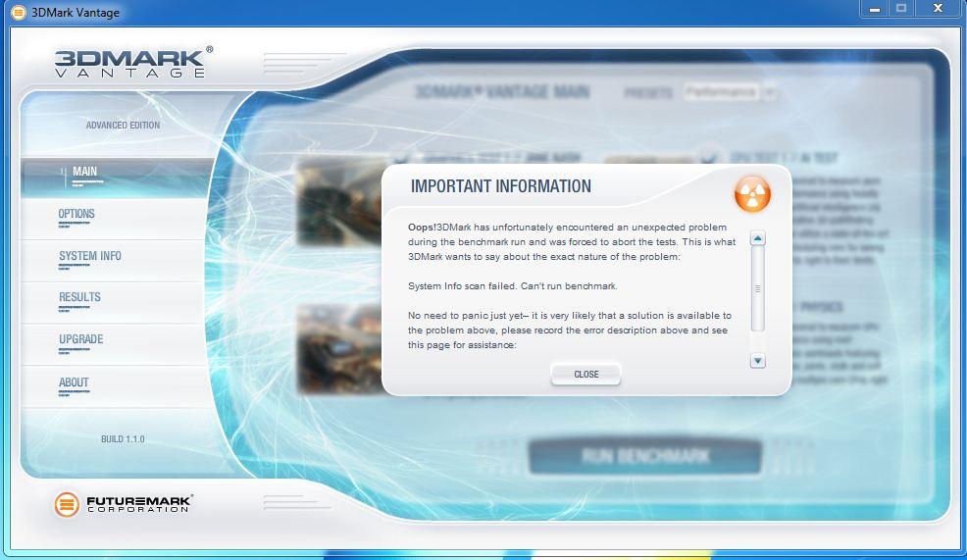This screenshot has width=967, height=560.
Task: Click the 3DMark Vantage logo
Action: click(x=133, y=63)
